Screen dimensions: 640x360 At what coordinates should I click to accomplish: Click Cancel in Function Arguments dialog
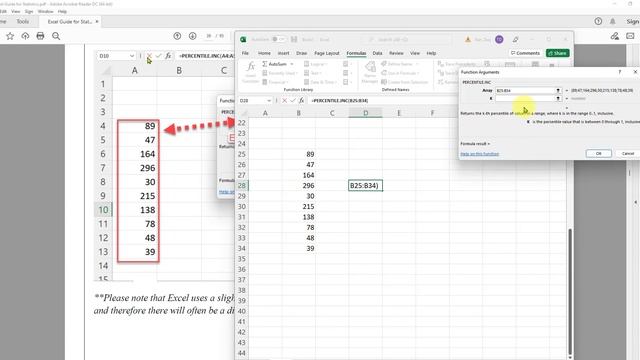[627, 153]
